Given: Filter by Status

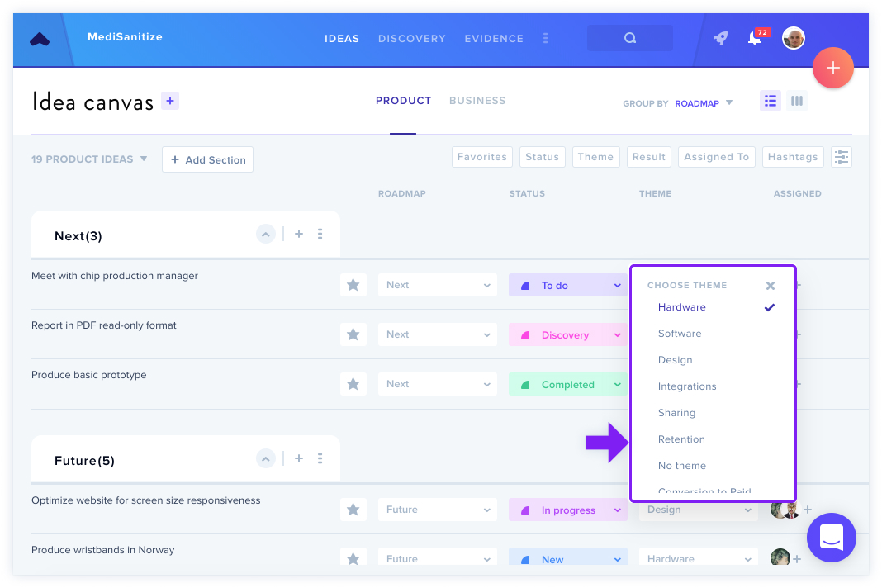Looking at the screenshot, I should coord(543,157).
